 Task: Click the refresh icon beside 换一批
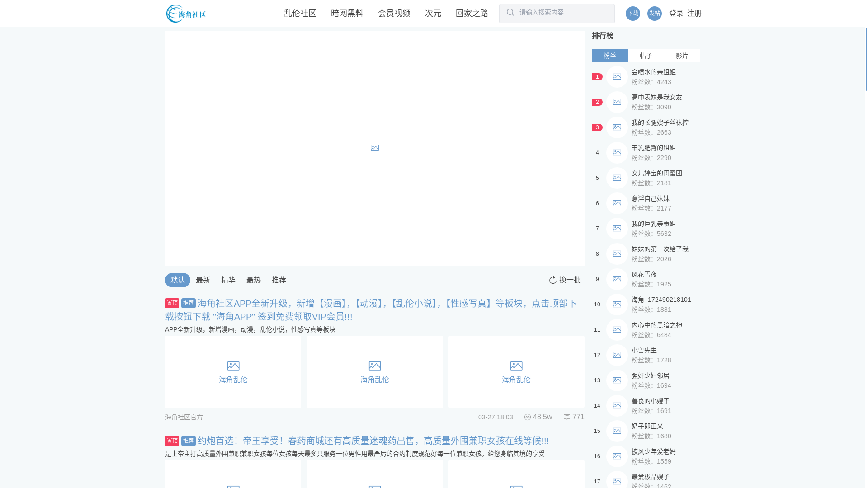pos(552,280)
